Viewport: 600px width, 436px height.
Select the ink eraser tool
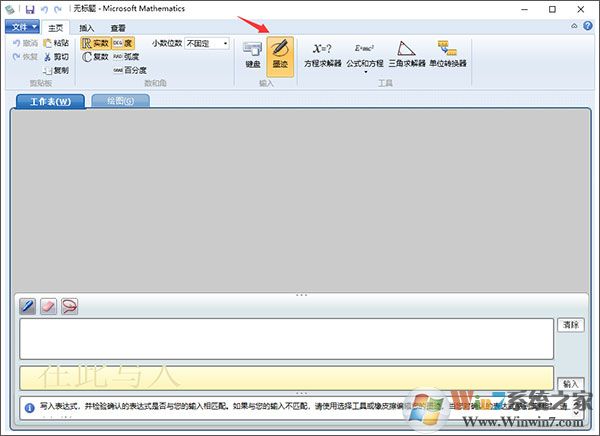[x=49, y=306]
